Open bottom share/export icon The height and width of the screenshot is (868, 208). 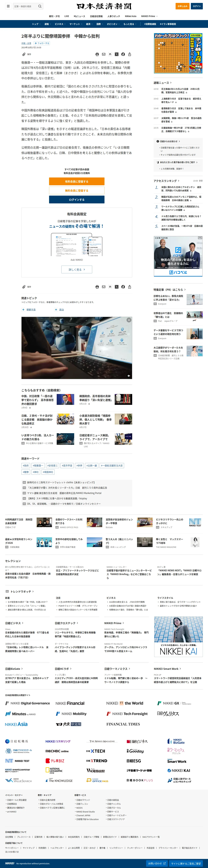[129, 287]
